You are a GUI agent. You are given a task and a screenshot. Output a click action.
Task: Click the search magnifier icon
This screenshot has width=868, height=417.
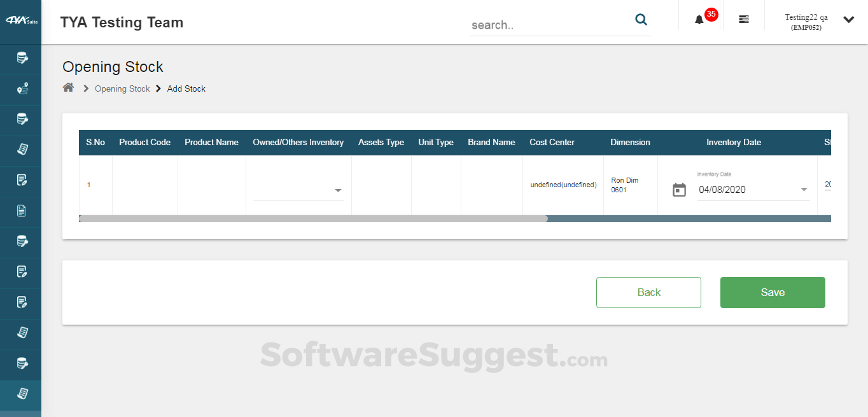coord(641,20)
